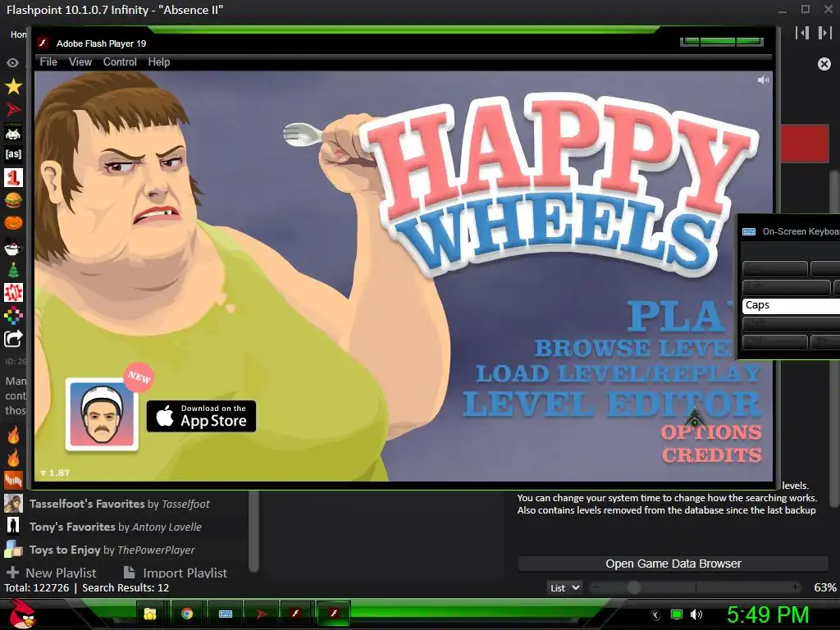
Task: Select the colorful pixel cross playlist icon
Action: [x=13, y=316]
